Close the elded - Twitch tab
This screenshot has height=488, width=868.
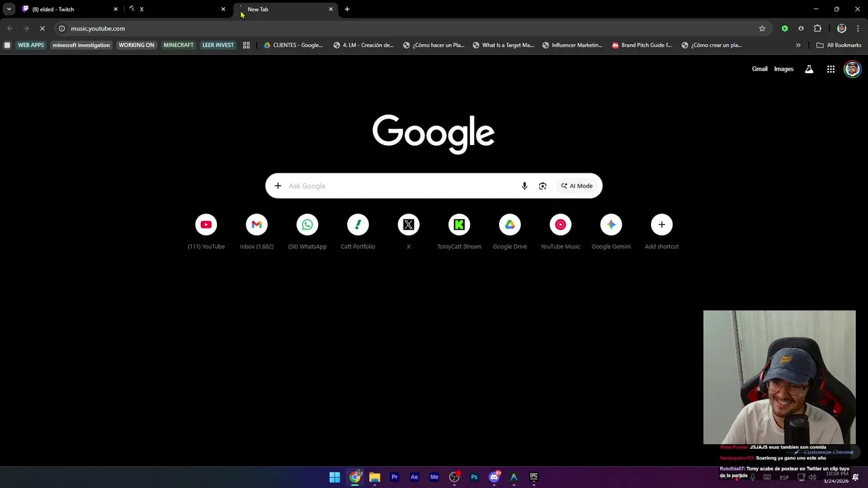115,9
